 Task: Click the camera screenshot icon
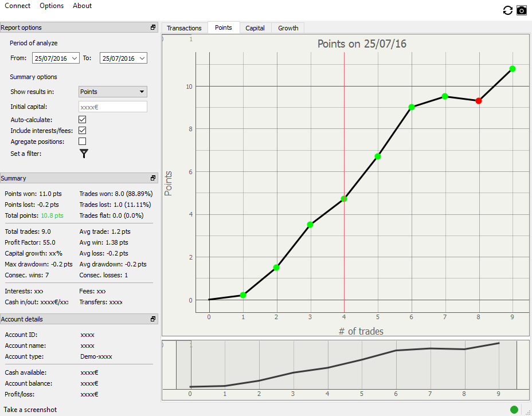point(522,10)
